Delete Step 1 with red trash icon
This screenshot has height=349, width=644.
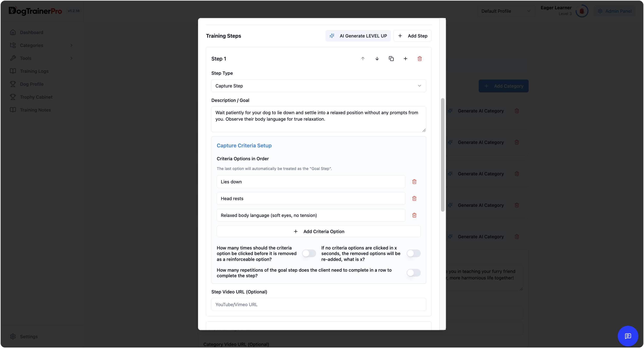(420, 59)
